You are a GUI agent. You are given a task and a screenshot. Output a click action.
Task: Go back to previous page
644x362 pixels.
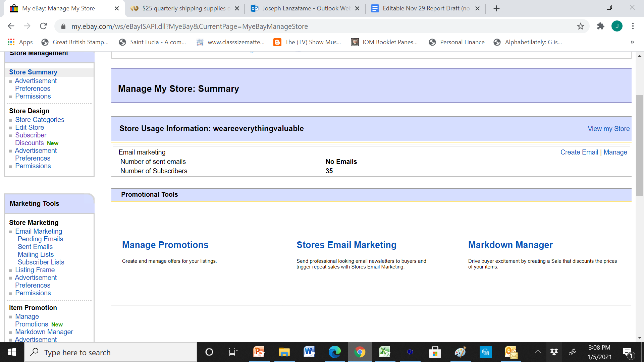(11, 26)
